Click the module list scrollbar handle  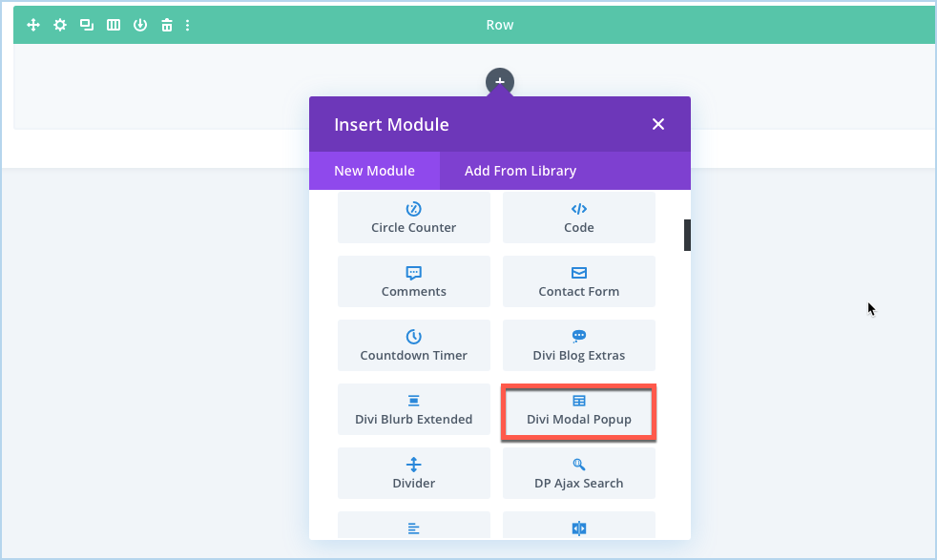coord(687,235)
